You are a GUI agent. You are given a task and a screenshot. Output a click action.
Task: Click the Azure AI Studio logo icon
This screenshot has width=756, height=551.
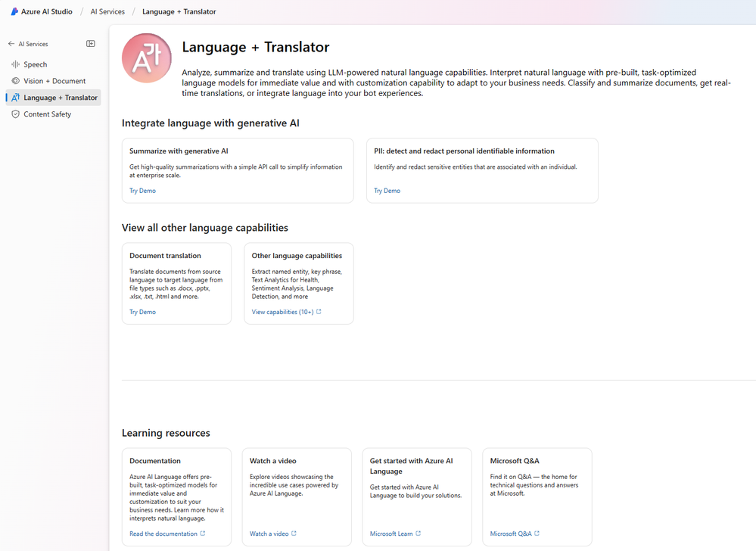click(14, 11)
